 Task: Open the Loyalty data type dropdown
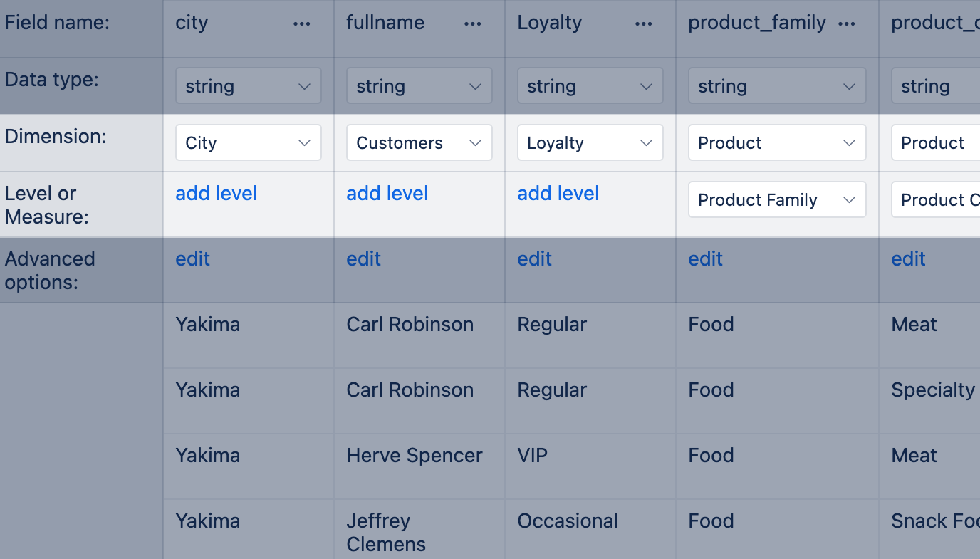[590, 86]
